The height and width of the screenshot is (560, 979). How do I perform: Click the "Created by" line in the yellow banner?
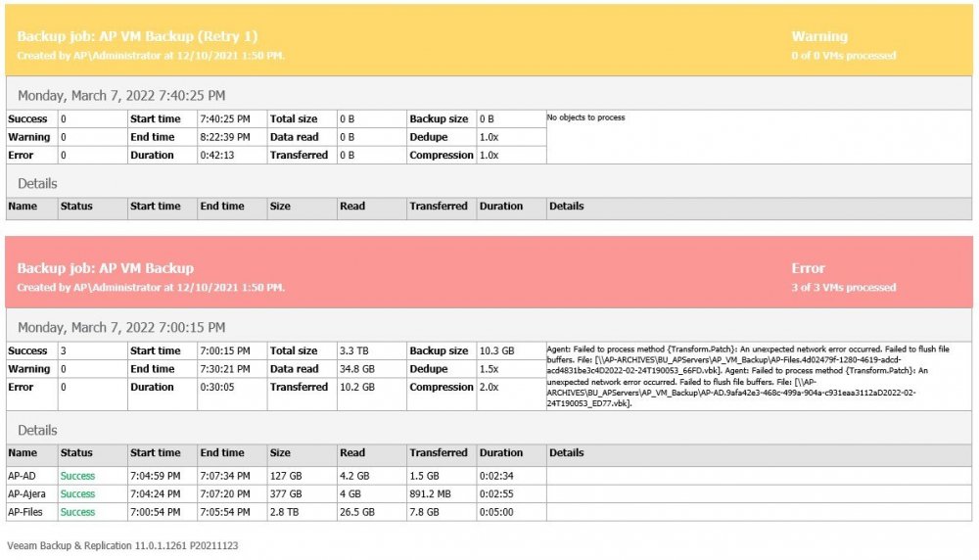151,56
